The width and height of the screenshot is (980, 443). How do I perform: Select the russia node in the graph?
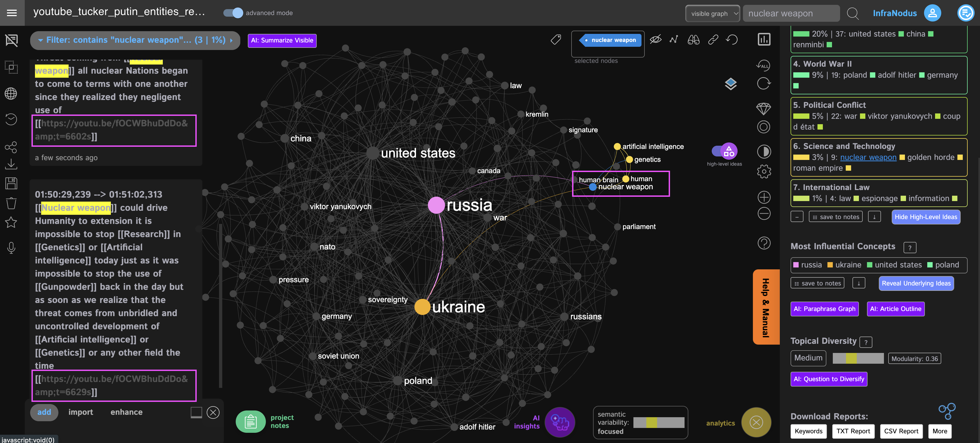436,205
